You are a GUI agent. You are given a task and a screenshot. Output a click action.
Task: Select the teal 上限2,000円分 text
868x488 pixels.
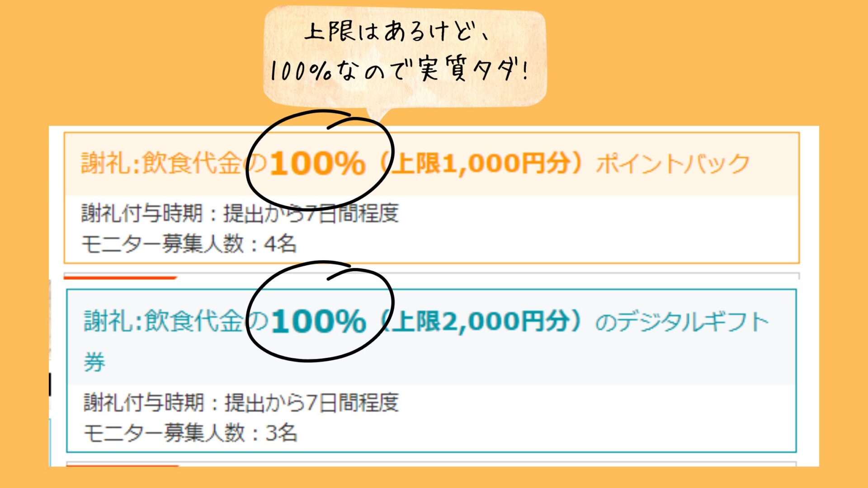point(480,322)
